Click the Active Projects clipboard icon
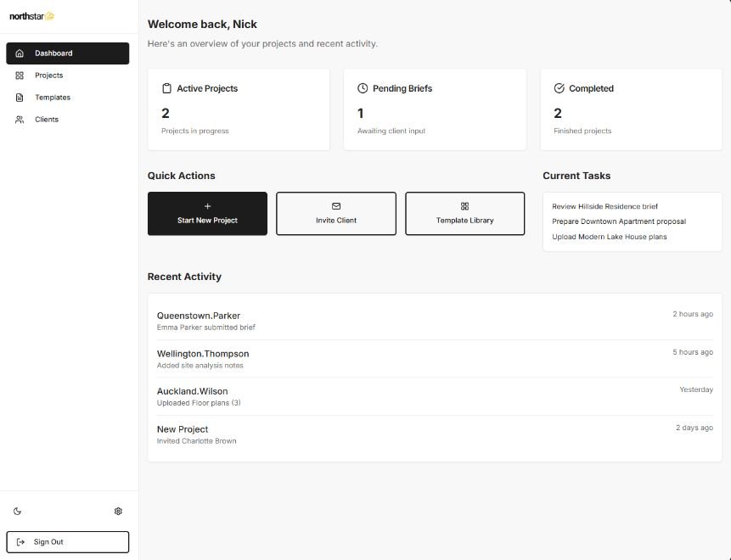 pos(166,88)
